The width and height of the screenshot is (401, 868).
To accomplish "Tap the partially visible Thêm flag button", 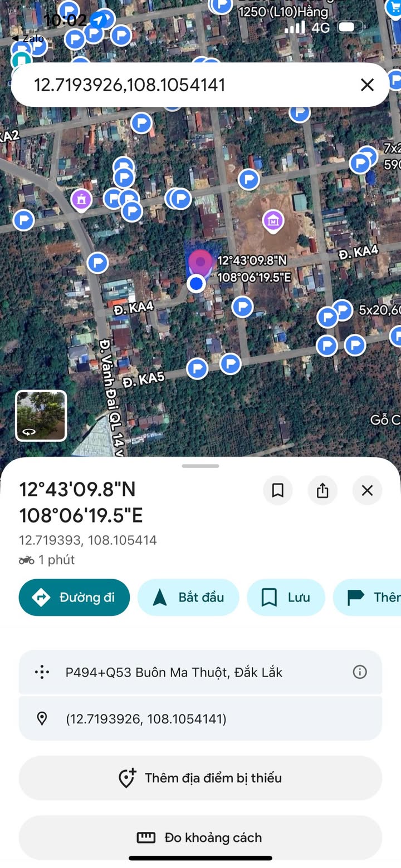I will [x=368, y=597].
